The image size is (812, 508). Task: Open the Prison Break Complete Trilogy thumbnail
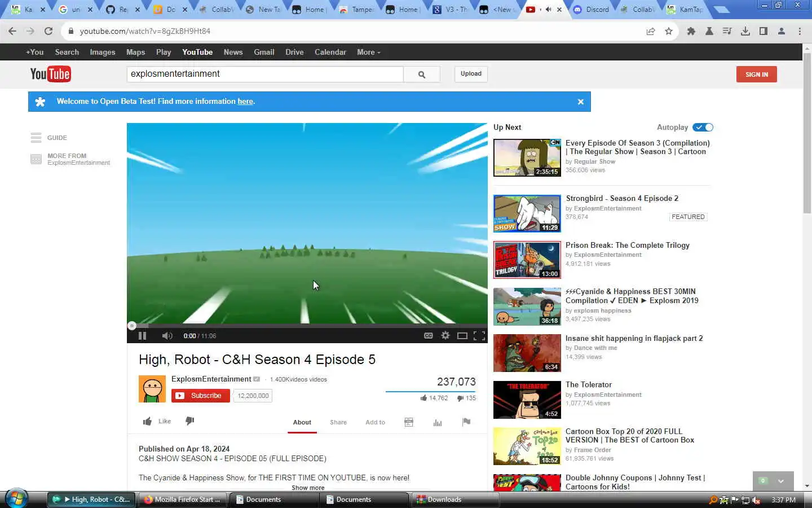527,260
